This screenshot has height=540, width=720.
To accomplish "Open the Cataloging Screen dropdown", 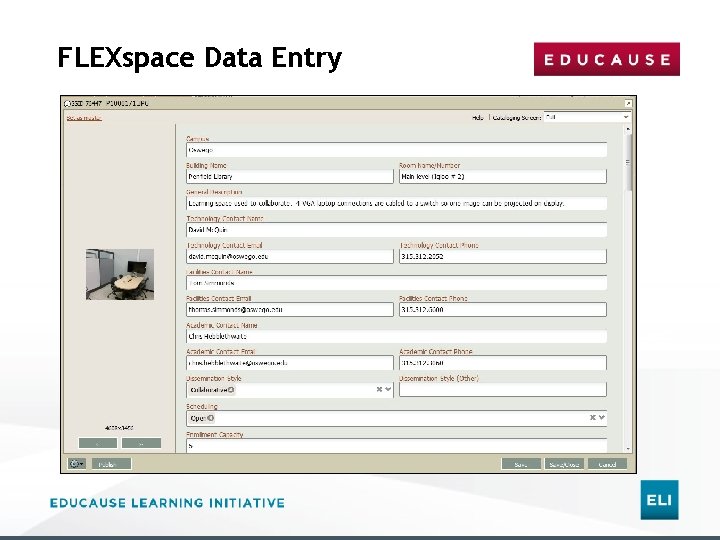I will click(587, 117).
